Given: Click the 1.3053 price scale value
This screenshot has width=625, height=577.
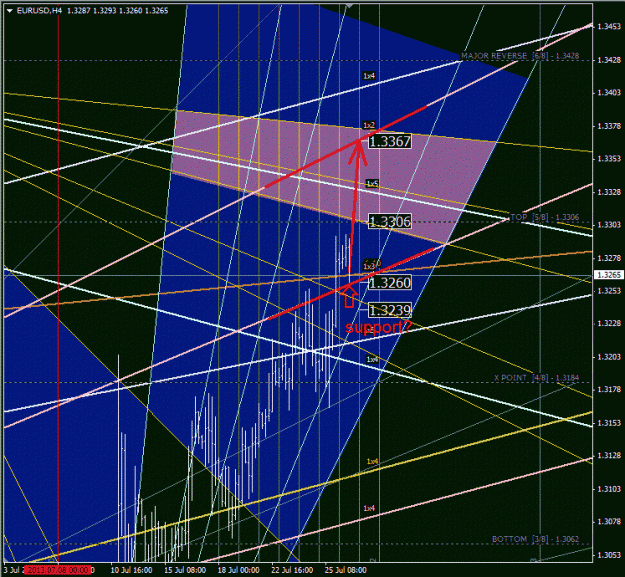Looking at the screenshot, I should (x=609, y=555).
